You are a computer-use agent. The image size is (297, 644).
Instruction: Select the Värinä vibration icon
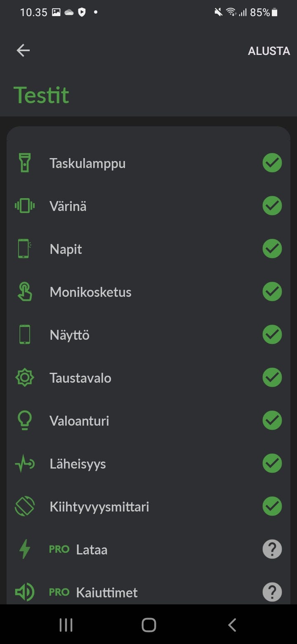click(x=25, y=205)
